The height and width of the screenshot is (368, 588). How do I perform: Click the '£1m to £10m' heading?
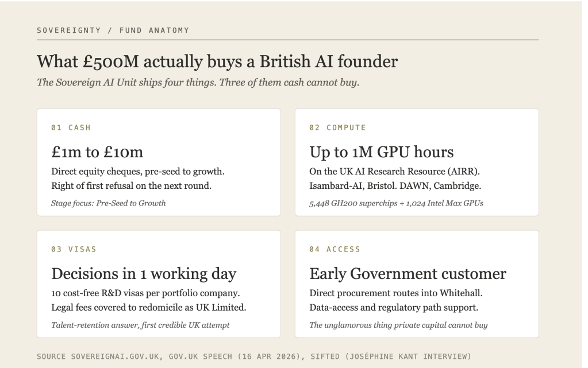point(97,152)
